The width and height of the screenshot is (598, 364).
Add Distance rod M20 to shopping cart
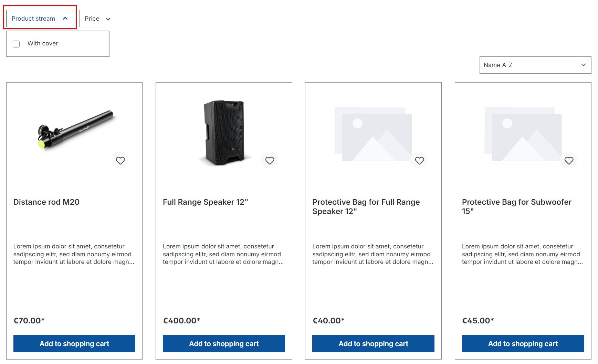74,344
